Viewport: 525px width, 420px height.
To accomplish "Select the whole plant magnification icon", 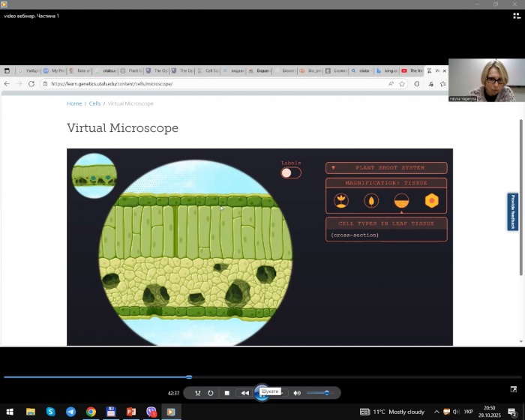I will pyautogui.click(x=341, y=200).
